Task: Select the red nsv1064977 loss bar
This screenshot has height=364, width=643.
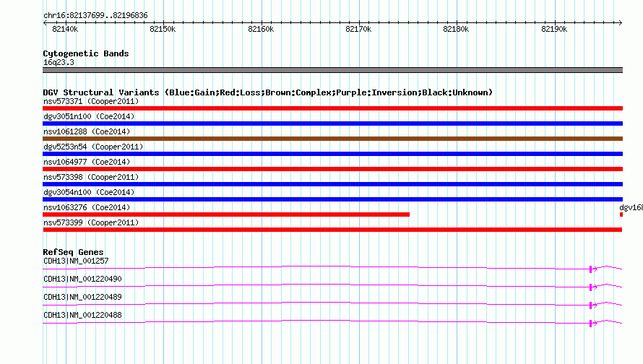Action: pos(332,169)
